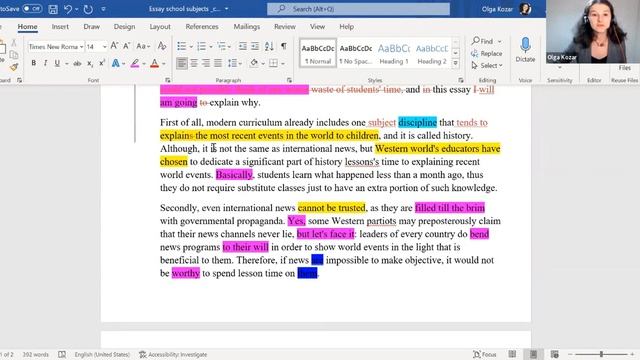This screenshot has width=640, height=360.
Task: Open line and paragraph spacing
Action: [234, 63]
